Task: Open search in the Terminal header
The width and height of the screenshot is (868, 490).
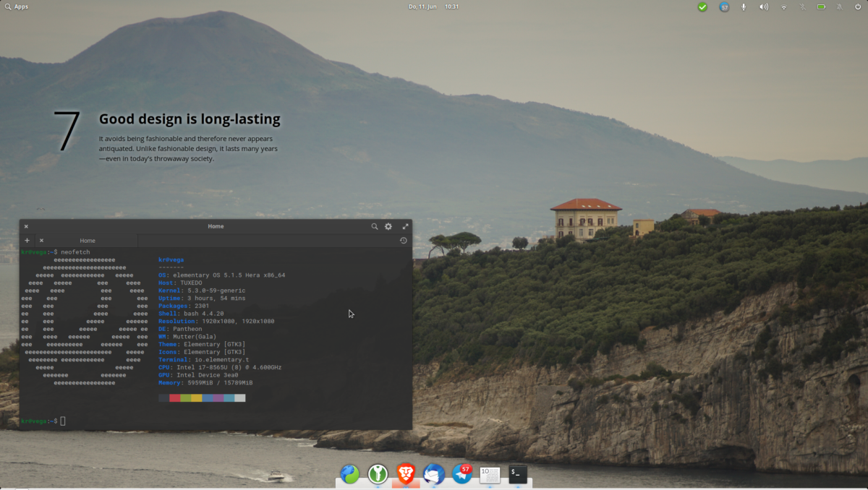Action: (375, 226)
